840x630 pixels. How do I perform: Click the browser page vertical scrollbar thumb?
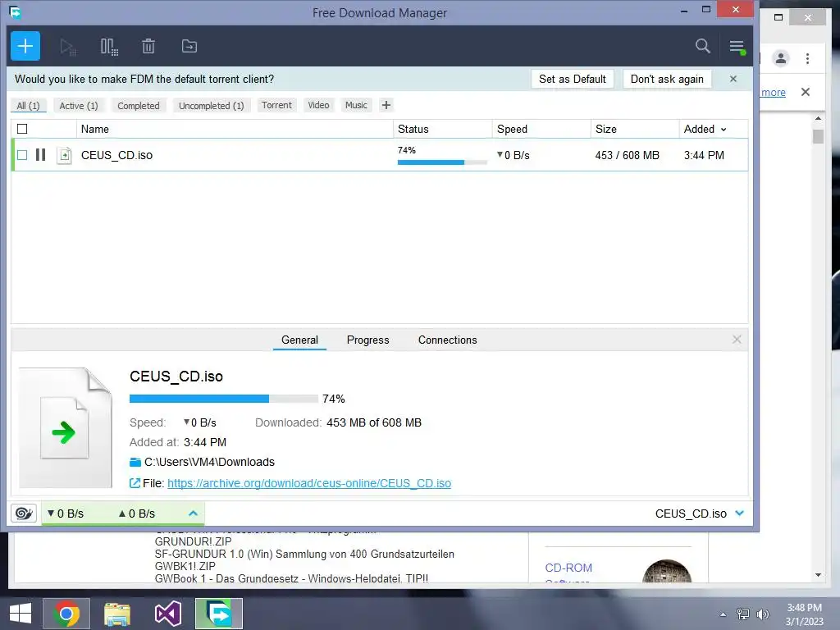(818, 136)
